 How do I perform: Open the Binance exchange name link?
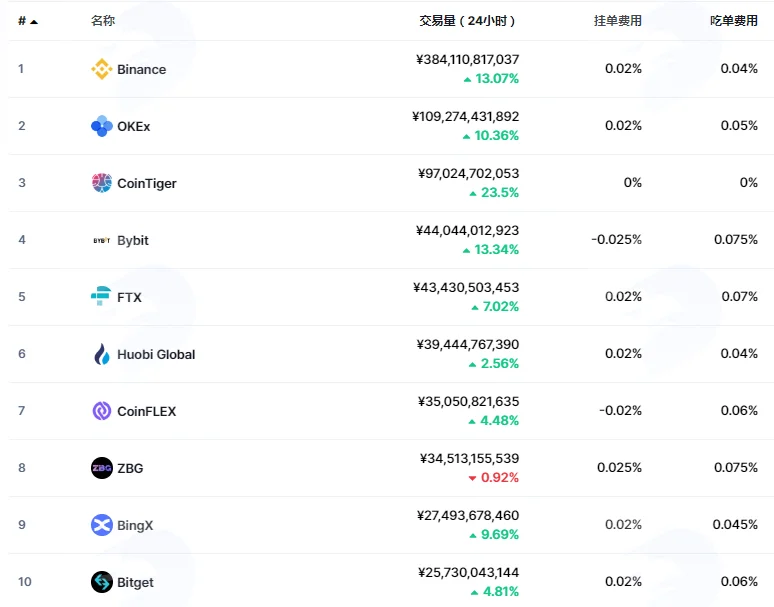142,70
